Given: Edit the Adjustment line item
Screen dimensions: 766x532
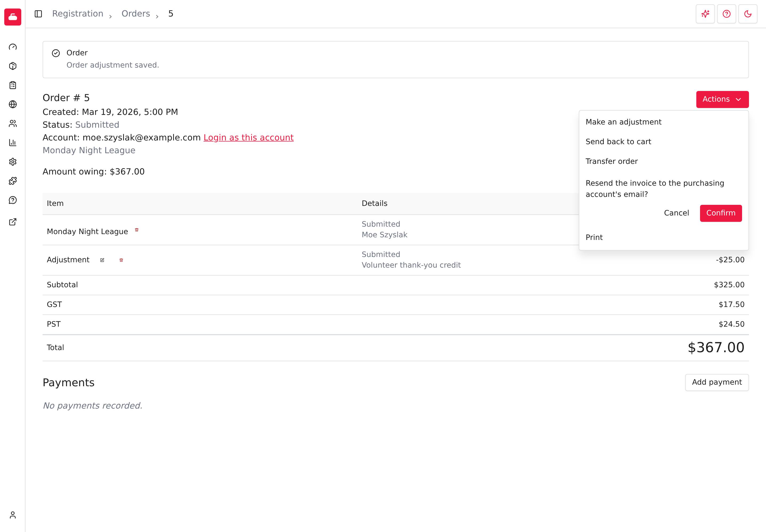Looking at the screenshot, I should click(102, 260).
